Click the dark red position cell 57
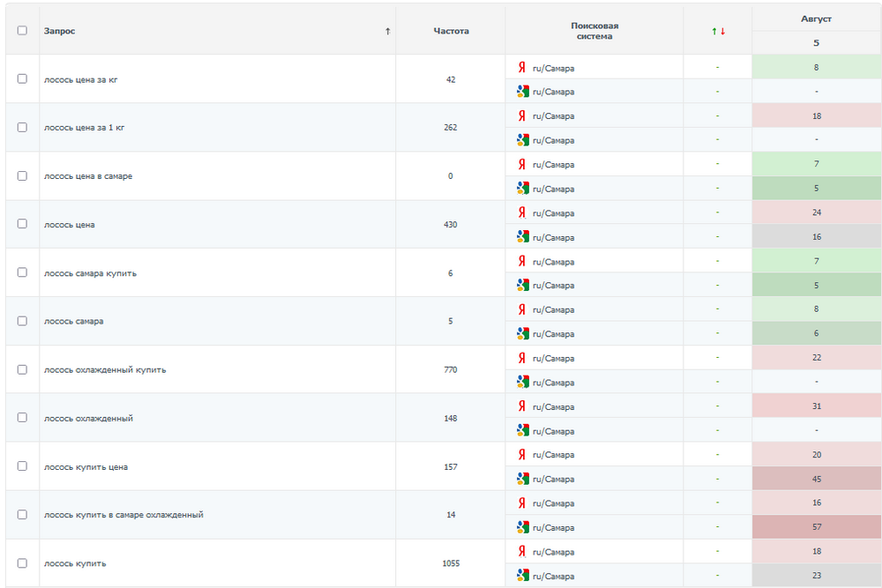This screenshot has width=882, height=588. pos(817,527)
